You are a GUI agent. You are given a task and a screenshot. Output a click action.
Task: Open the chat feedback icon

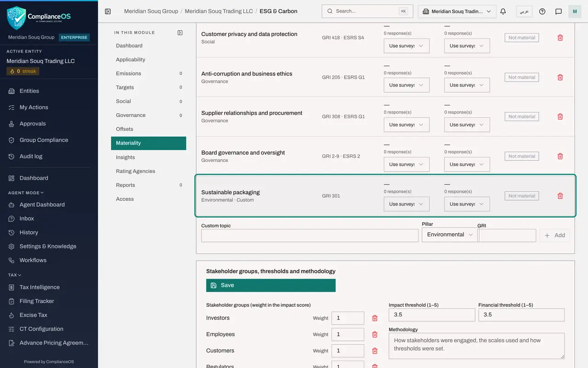[559, 11]
